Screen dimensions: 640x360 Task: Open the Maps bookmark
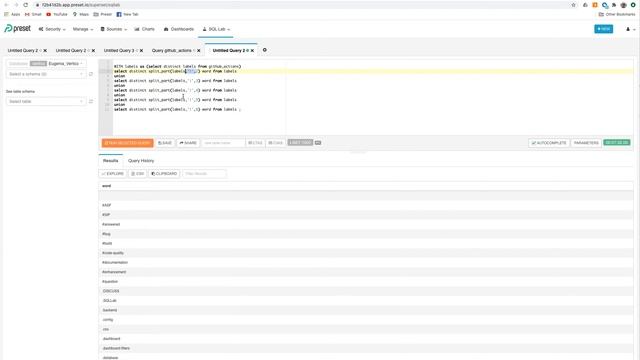[81, 14]
